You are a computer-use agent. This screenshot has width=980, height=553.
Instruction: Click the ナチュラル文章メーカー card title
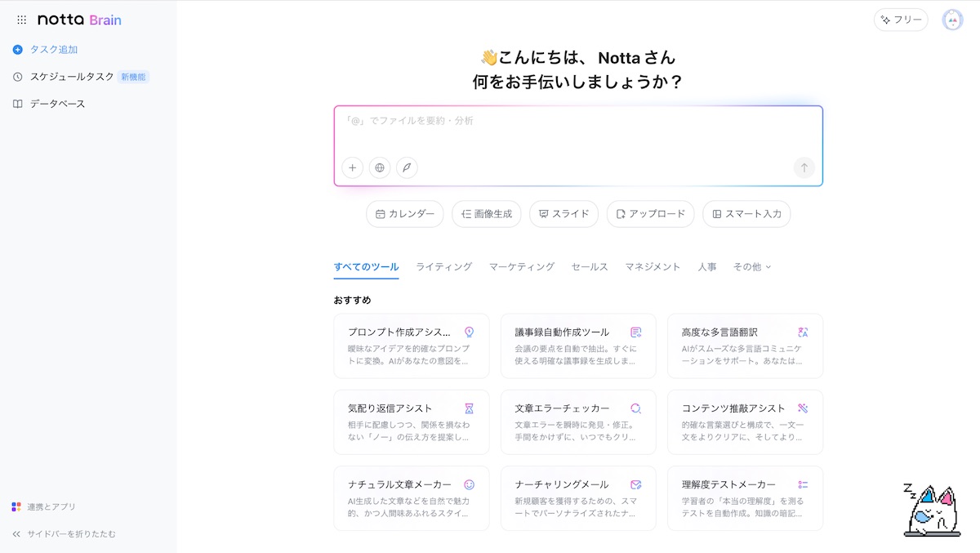coord(399,484)
